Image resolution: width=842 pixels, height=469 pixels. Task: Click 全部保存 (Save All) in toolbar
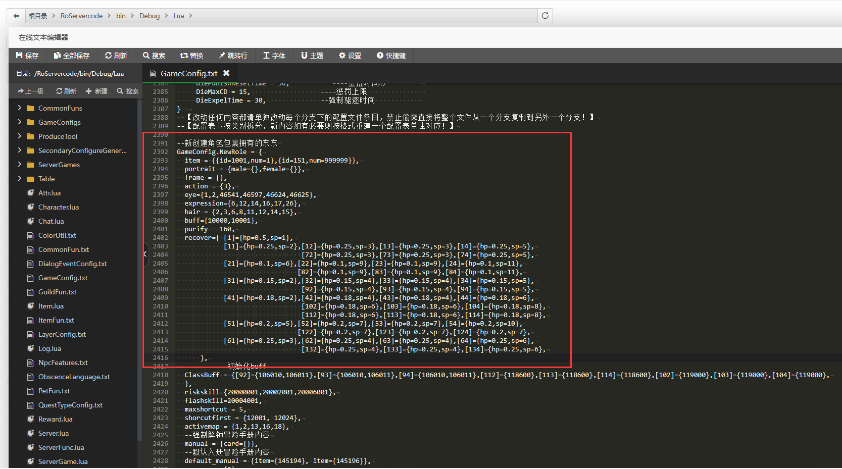(70, 55)
